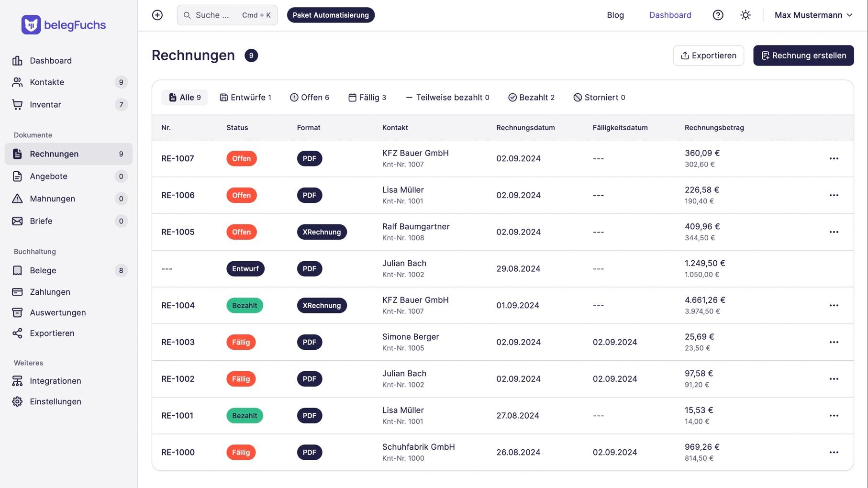Select the Alle 9 tab
The image size is (868, 488).
click(185, 98)
